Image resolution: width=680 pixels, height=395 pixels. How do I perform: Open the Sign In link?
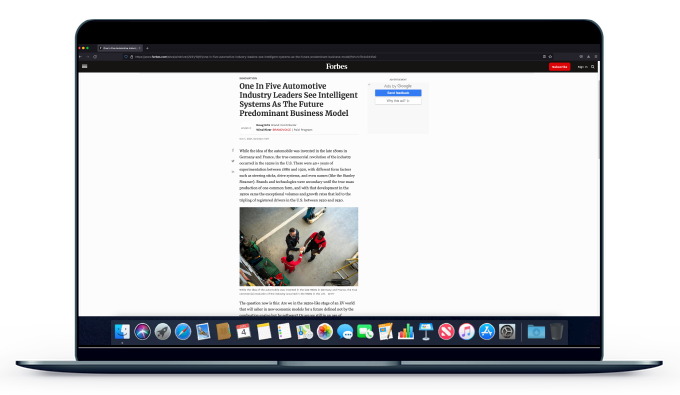(582, 67)
